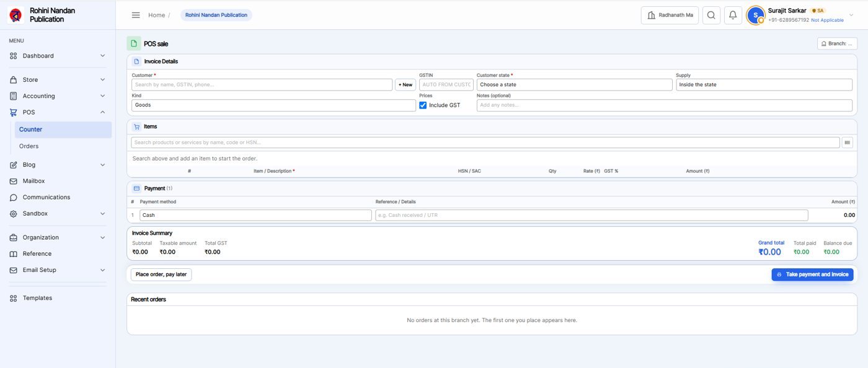This screenshot has width=868, height=368.
Task: Focus the product search field in Items
Action: click(x=485, y=142)
